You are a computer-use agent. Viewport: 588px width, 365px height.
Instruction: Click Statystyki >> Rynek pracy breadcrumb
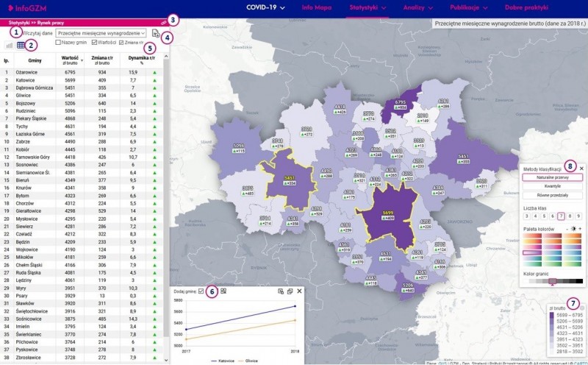point(36,23)
